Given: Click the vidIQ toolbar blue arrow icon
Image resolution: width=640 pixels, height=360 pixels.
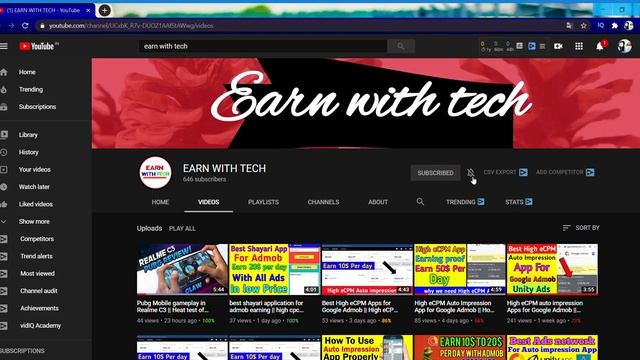Looking at the screenshot, I should [x=532, y=46].
